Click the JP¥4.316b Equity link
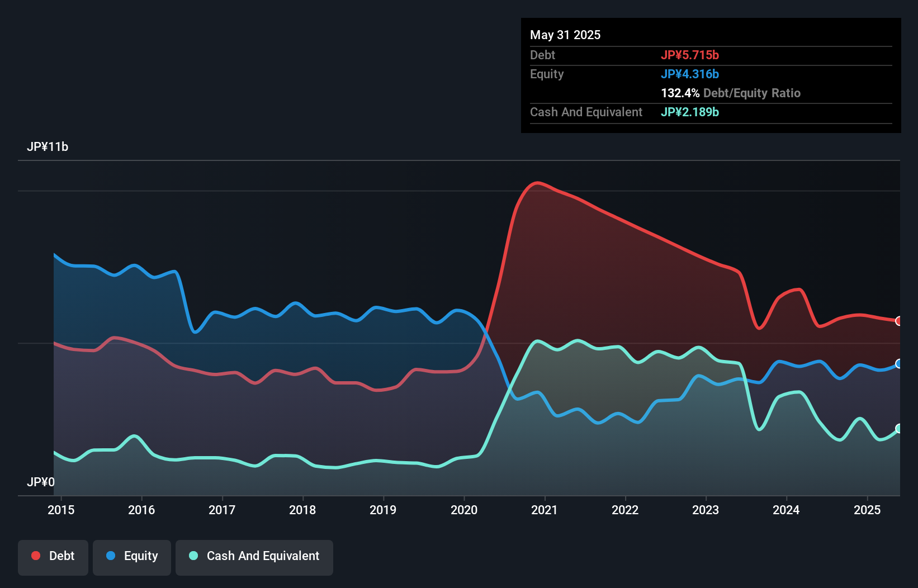This screenshot has width=918, height=588. pos(690,74)
